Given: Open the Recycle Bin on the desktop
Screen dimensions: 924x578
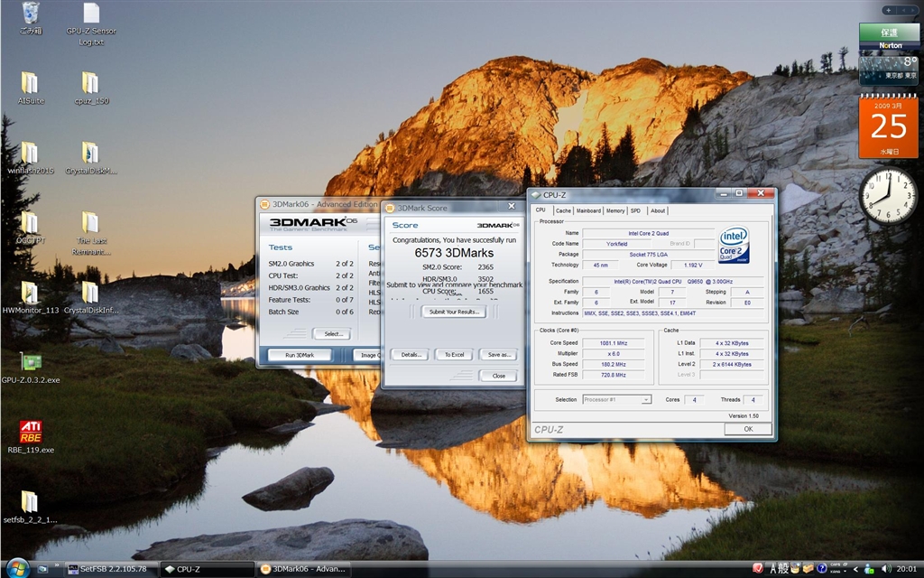Looking at the screenshot, I should click(31, 14).
